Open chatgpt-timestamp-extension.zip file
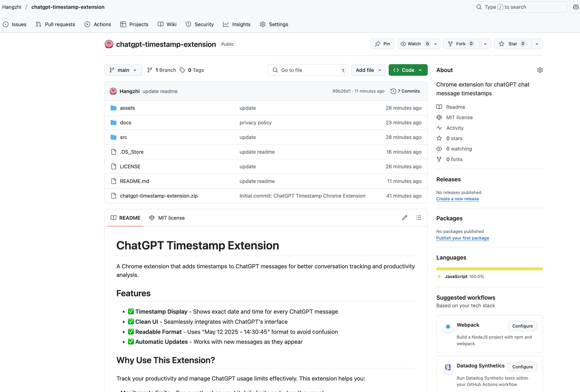Viewport: 580px width, 392px height. coord(159,196)
